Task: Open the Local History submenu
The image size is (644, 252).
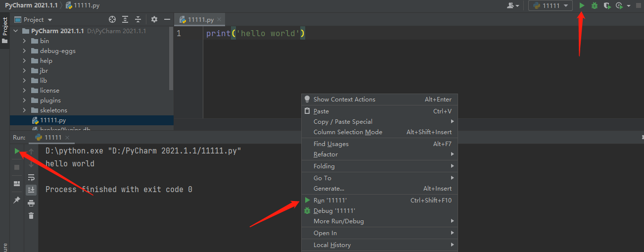Action: tap(380, 245)
